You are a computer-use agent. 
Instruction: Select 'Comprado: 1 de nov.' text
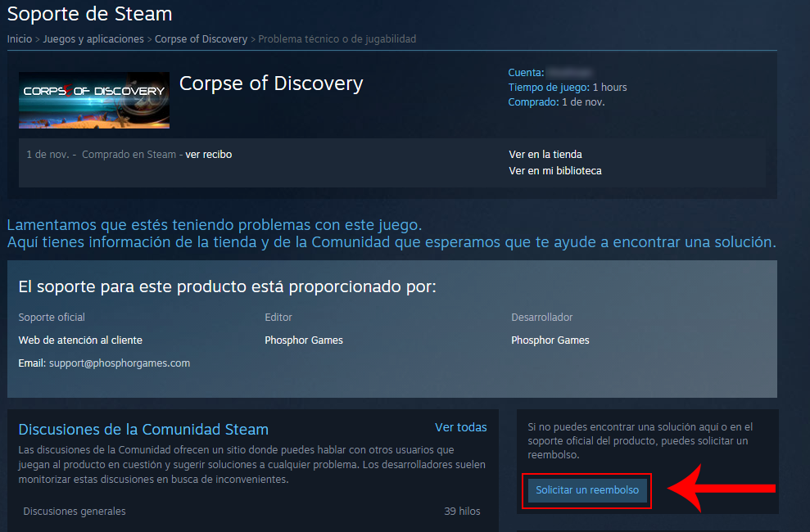click(x=556, y=102)
